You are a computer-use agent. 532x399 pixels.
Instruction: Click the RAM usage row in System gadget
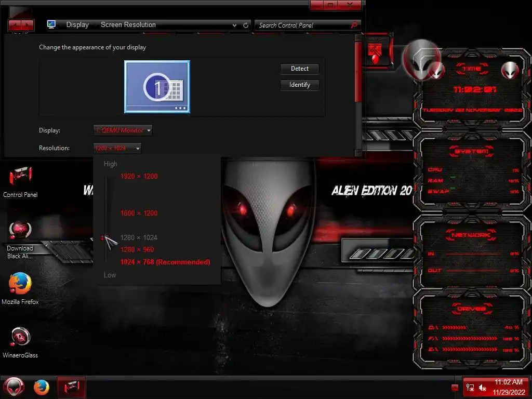click(473, 181)
